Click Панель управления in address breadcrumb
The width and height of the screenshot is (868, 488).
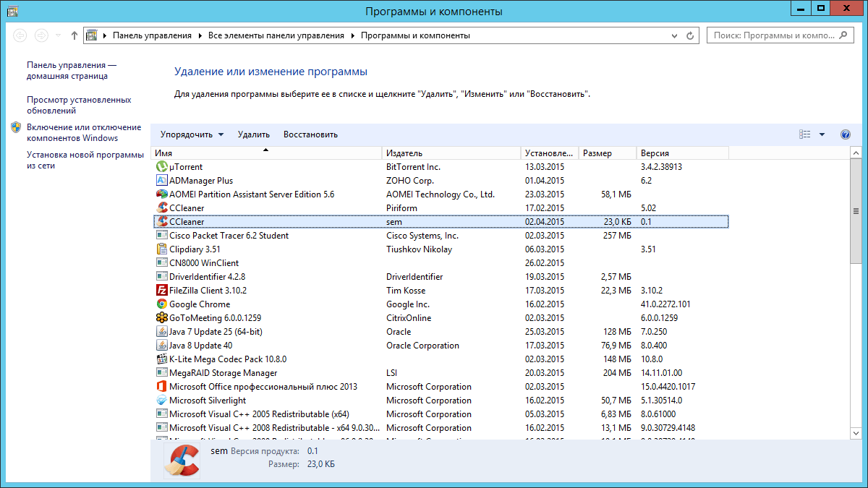point(153,35)
